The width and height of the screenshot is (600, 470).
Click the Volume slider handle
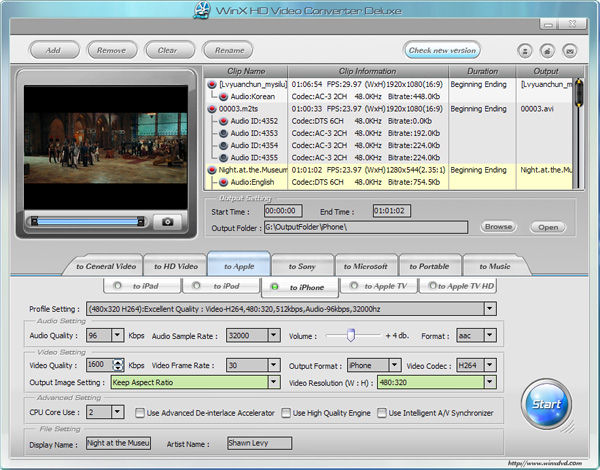(351, 335)
